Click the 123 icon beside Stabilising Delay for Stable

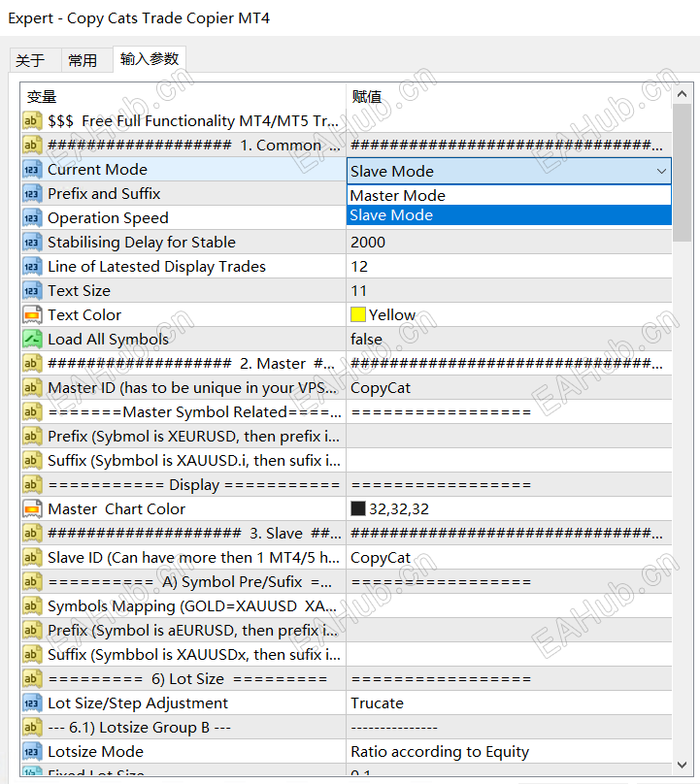click(31, 242)
